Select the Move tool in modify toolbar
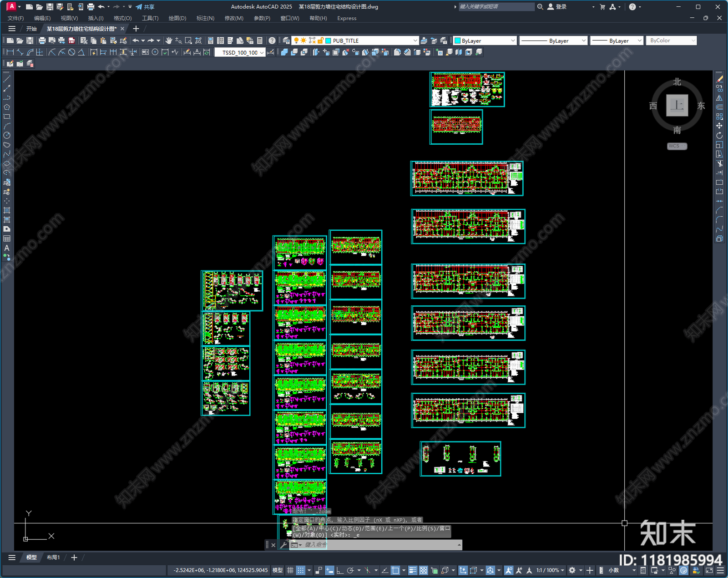Screen dimensions: 728x578 (719, 126)
